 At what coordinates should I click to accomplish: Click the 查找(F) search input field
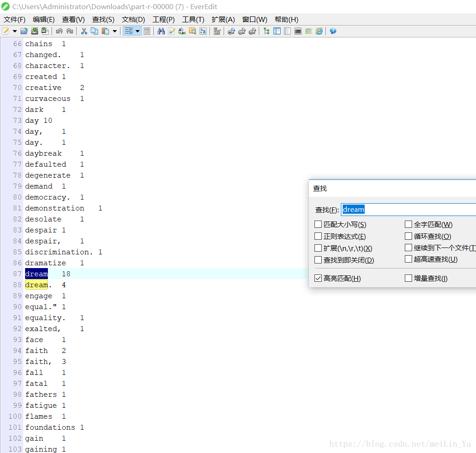click(x=408, y=210)
